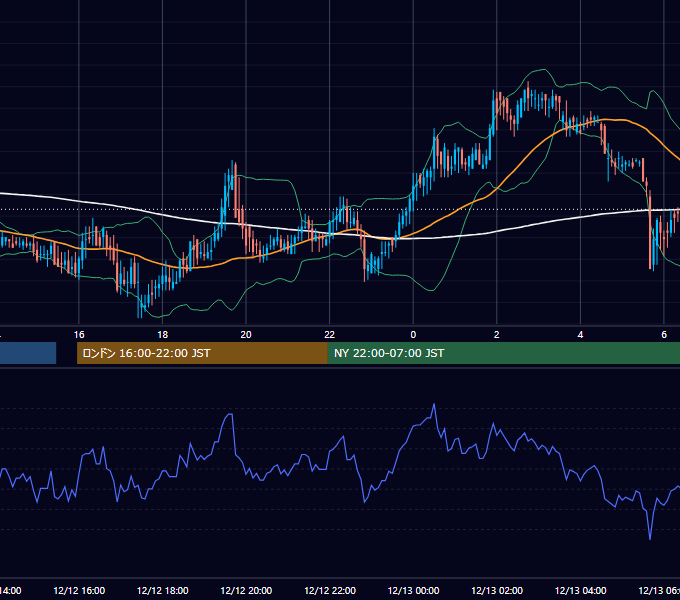Click the 18 hour label on price chart axis
This screenshot has width=680, height=600.
pos(162,335)
